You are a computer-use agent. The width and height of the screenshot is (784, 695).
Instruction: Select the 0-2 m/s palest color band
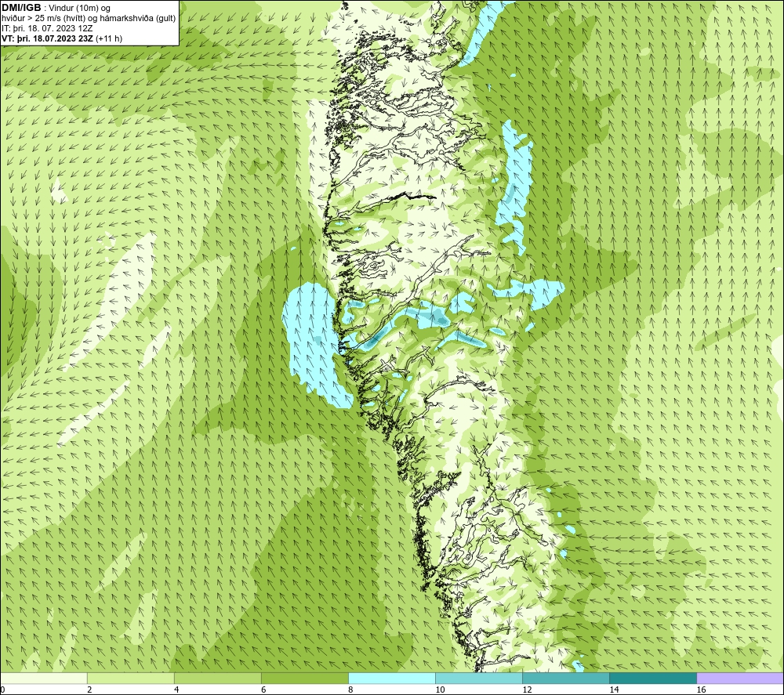pos(43,678)
